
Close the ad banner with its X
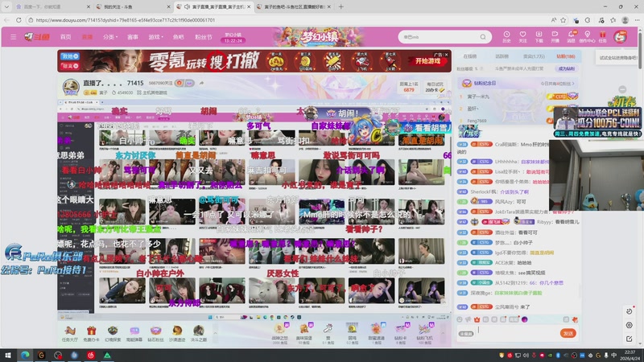447,54
